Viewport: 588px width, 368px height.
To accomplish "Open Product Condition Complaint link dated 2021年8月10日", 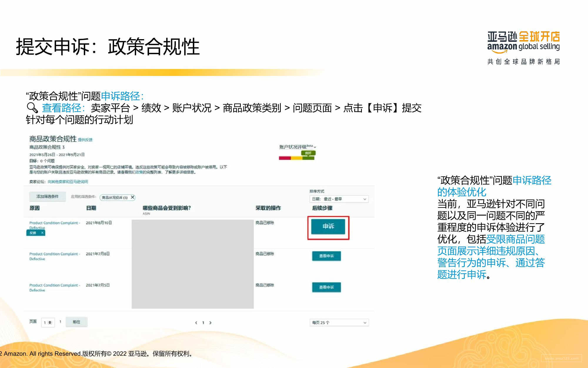I will (54, 225).
